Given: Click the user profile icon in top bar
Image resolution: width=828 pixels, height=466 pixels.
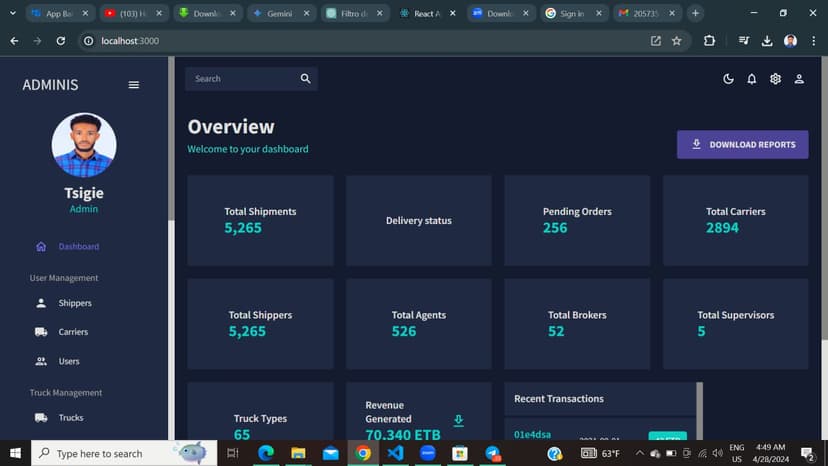Looking at the screenshot, I should tap(799, 79).
